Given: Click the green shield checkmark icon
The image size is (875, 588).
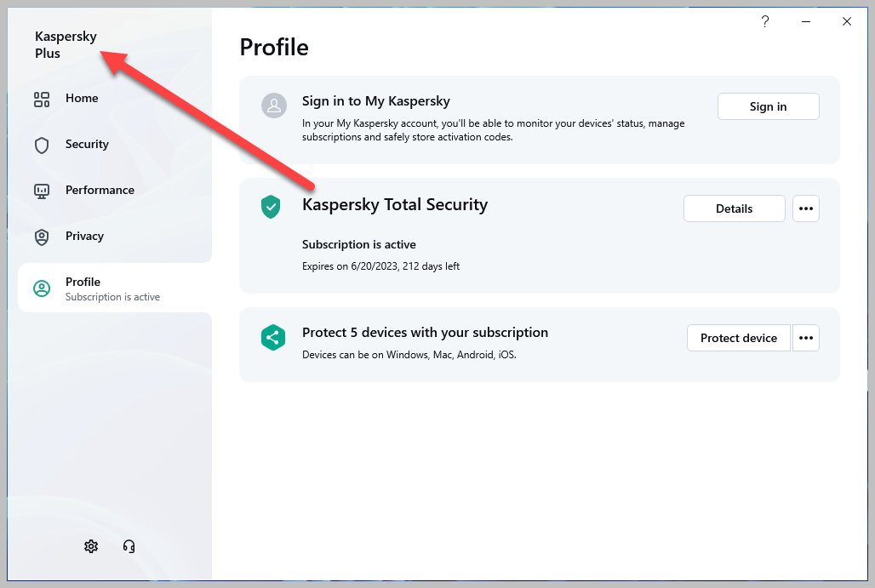Looking at the screenshot, I should pos(271,207).
